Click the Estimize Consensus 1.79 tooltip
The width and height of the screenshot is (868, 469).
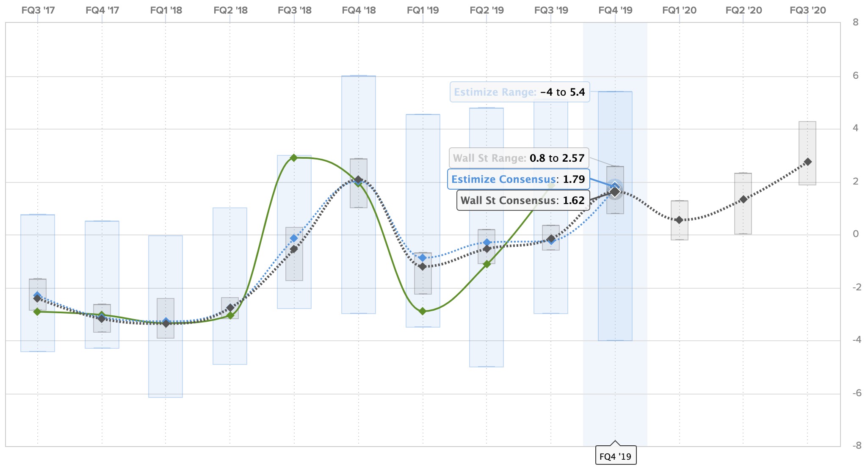(518, 179)
